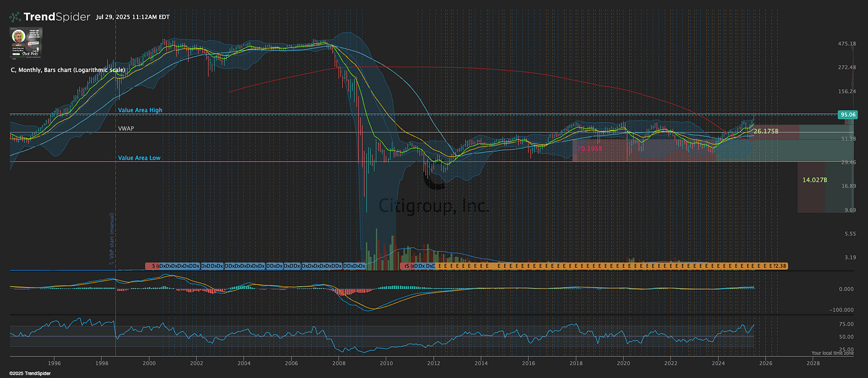Image resolution: width=868 pixels, height=378 pixels.
Task: Click the 2028 time axis label
Action: click(813, 362)
